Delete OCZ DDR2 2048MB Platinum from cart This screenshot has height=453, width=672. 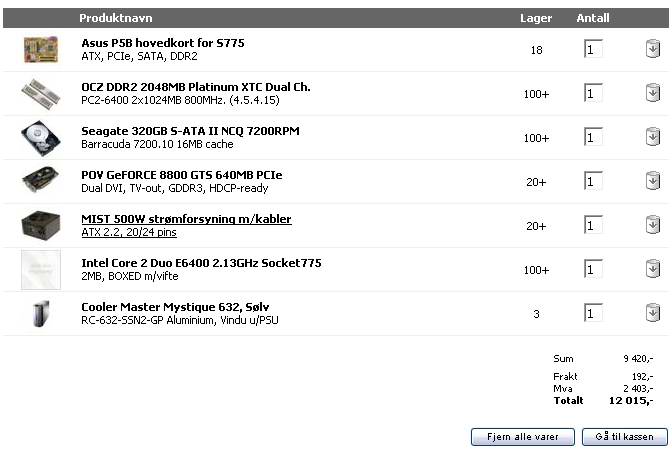pyautogui.click(x=653, y=93)
